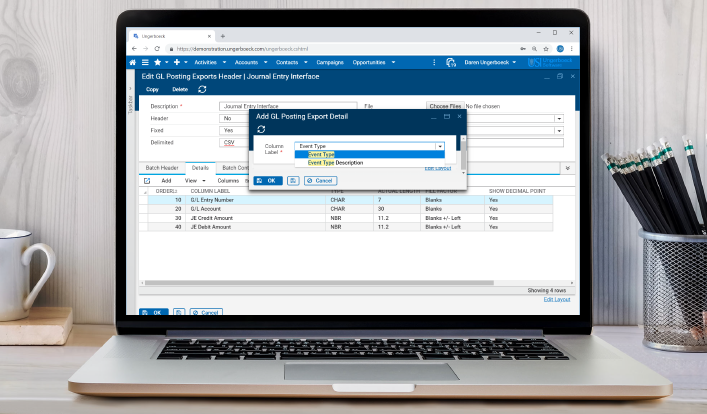This screenshot has height=414, width=707.
Task: Click Cancel in Add GL Posting dialog
Action: pyautogui.click(x=321, y=181)
